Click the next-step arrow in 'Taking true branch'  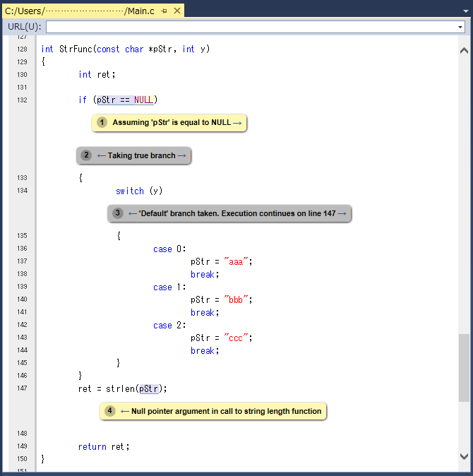(x=182, y=155)
